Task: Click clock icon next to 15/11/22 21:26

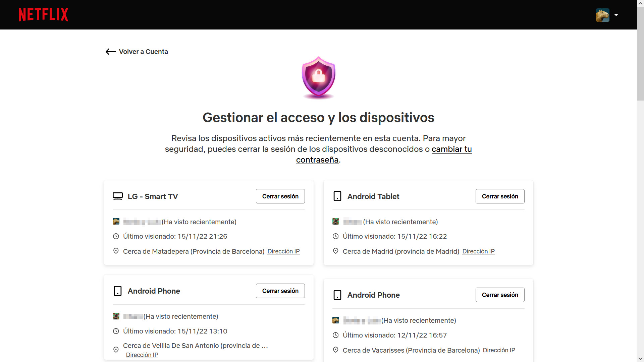Action: click(x=116, y=236)
